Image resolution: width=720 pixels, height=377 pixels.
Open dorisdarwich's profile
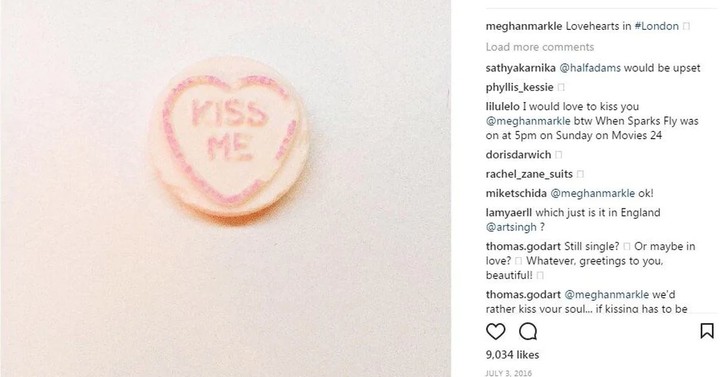[518, 155]
